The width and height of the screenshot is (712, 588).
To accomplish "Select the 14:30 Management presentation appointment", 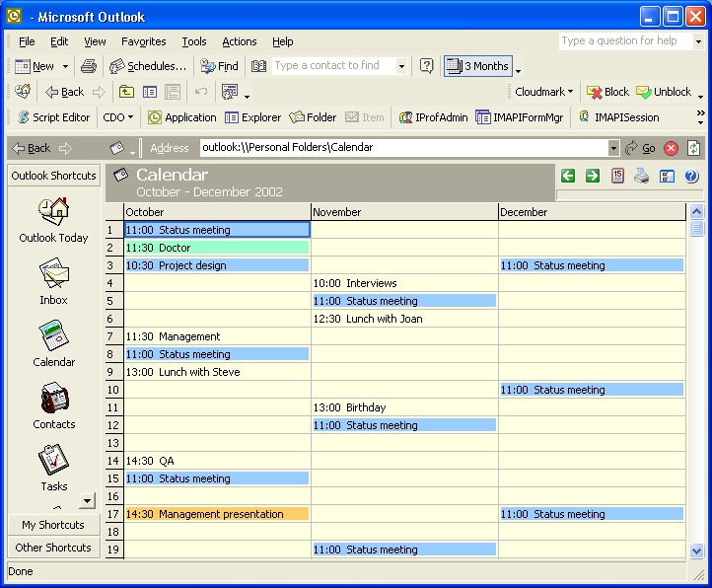I will [x=217, y=514].
